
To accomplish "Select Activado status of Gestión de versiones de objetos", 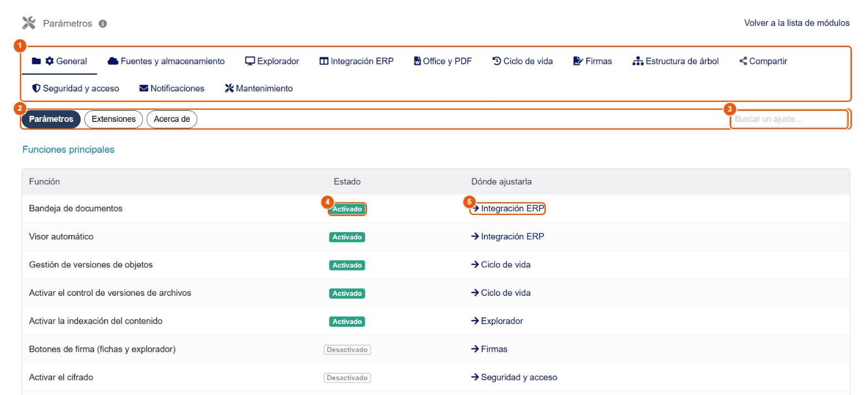I will pyautogui.click(x=347, y=265).
